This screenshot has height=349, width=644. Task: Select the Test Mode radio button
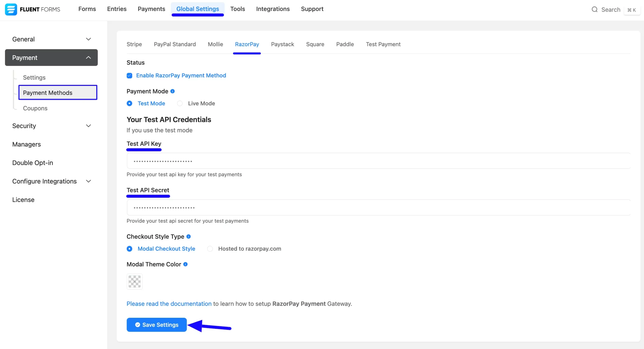(130, 103)
